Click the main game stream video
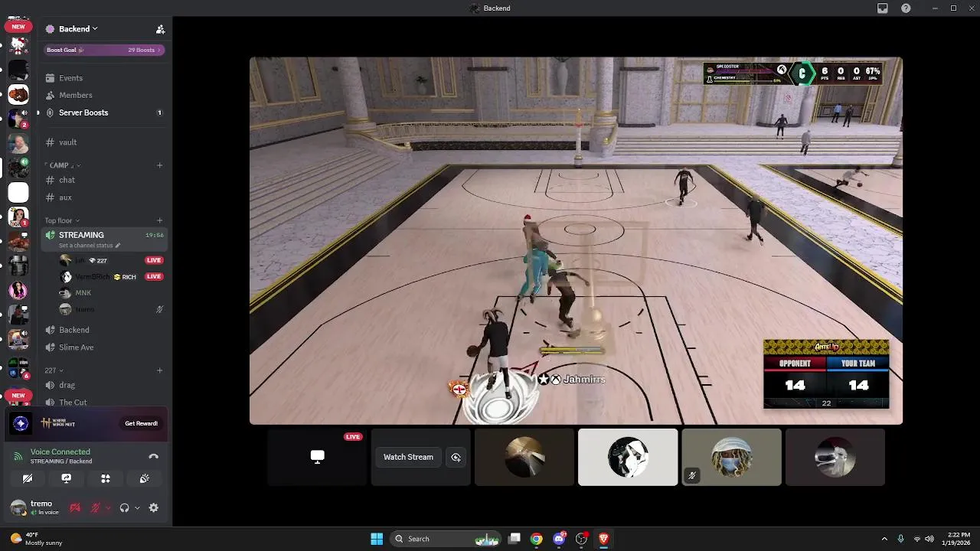This screenshot has height=551, width=980. click(576, 241)
